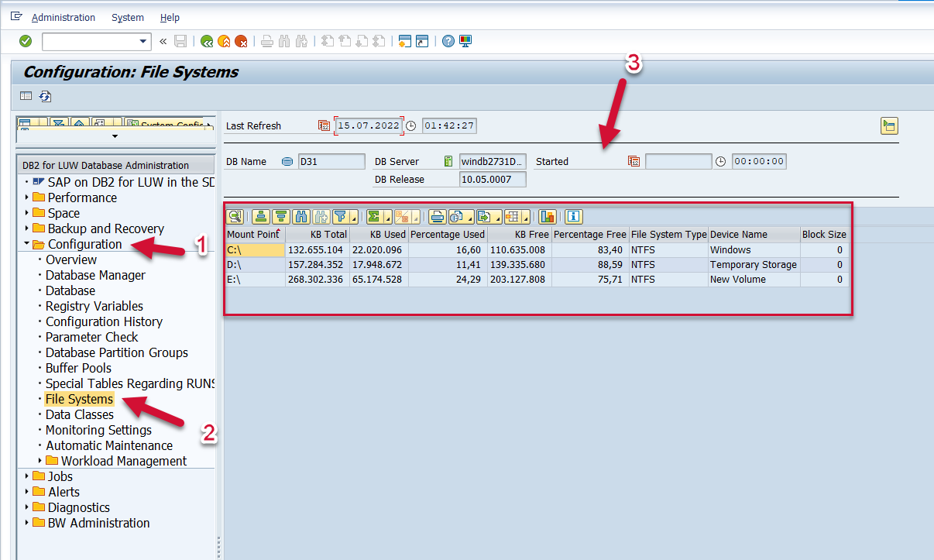Open the Administration menu
This screenshot has width=934, height=560.
point(64,17)
